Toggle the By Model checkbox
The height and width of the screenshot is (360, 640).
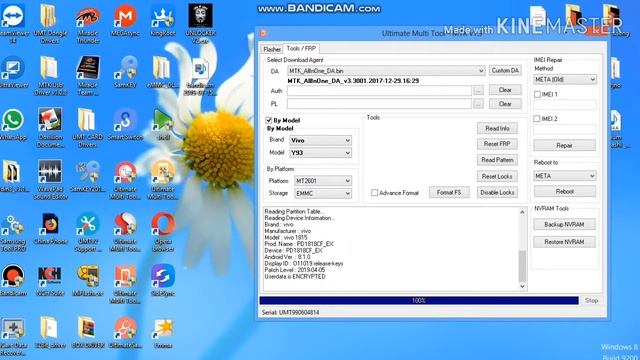[x=269, y=120]
